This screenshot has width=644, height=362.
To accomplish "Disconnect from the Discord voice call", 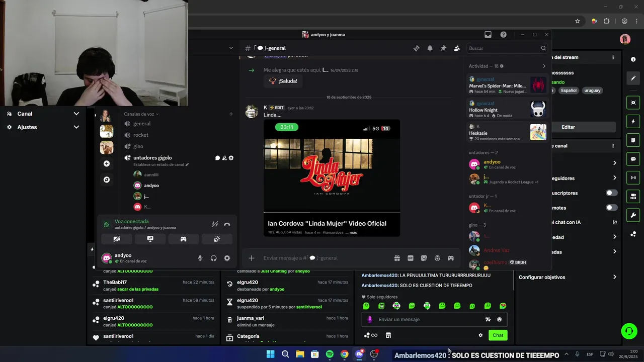I will [x=227, y=224].
